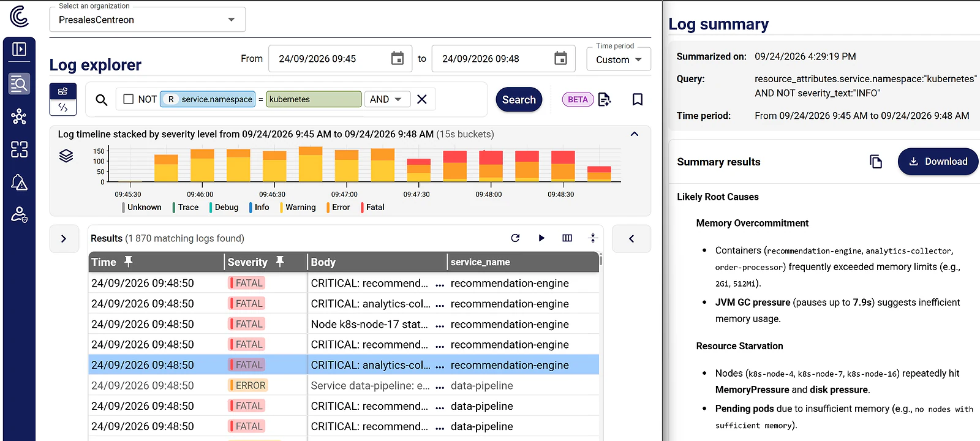Collapse the right panel with chevron
Screen dimensions: 980x441
(631, 239)
